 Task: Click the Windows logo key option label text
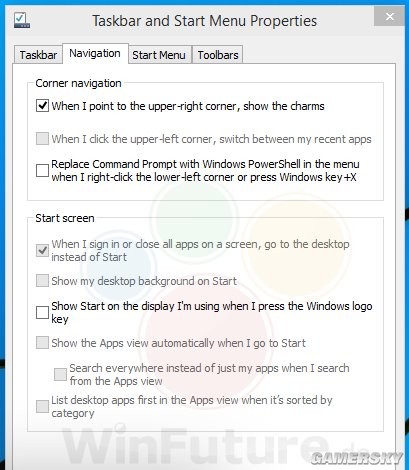click(212, 312)
